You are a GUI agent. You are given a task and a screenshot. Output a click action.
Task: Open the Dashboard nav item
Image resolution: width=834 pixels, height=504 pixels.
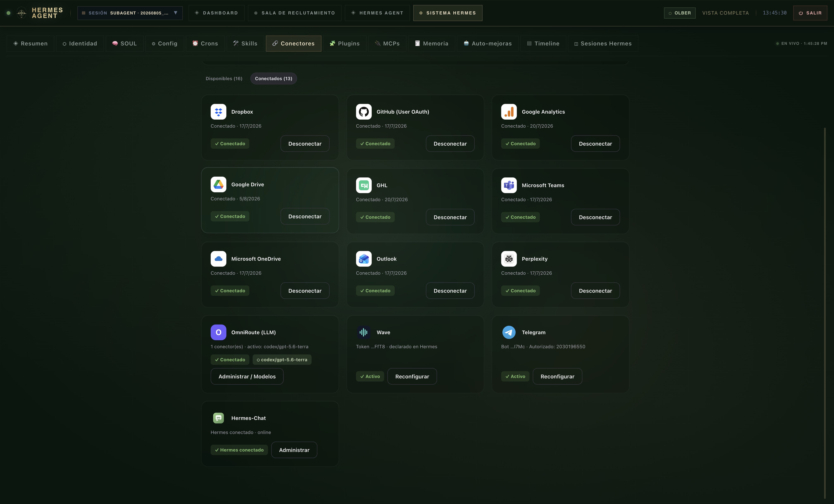[216, 13]
